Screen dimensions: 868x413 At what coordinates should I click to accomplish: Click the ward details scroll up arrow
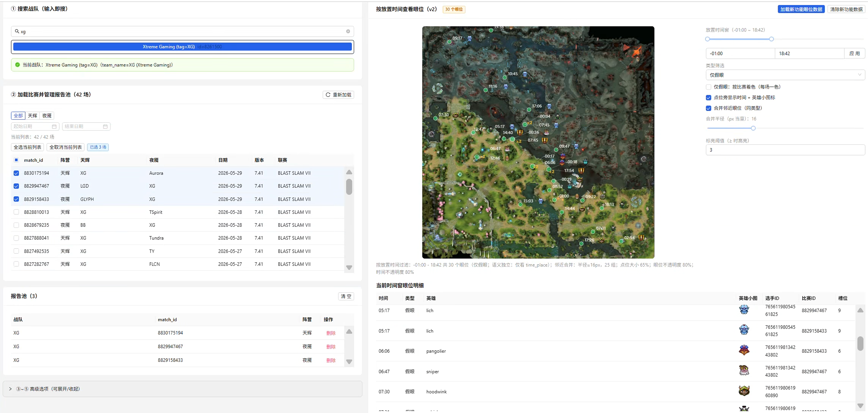860,310
